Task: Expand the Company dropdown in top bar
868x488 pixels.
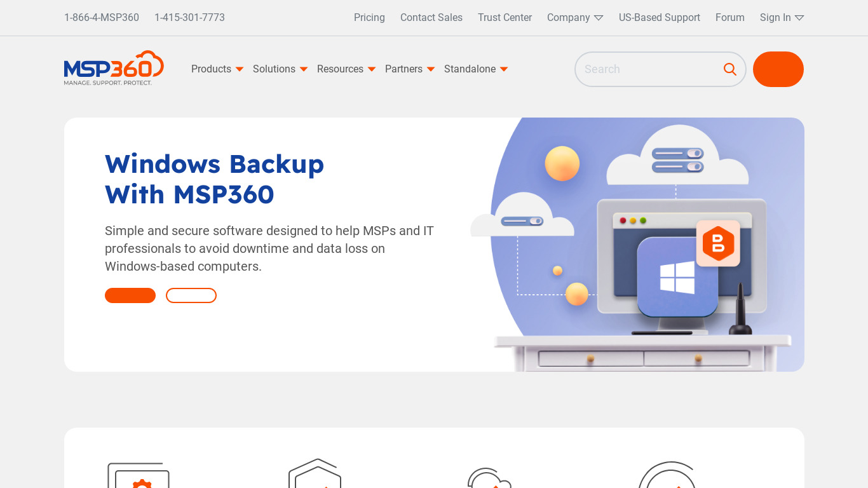Action: 575,18
